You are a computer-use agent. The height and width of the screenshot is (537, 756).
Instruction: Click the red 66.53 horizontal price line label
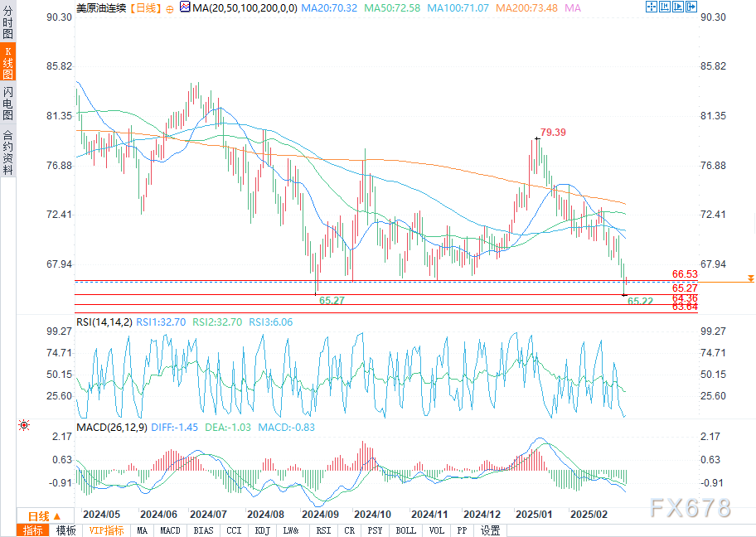pos(685,273)
